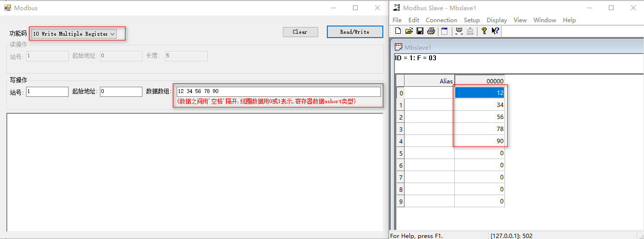Viewport: 644px width, 239px height.
Task: Click the 00000 column header
Action: pos(479,81)
